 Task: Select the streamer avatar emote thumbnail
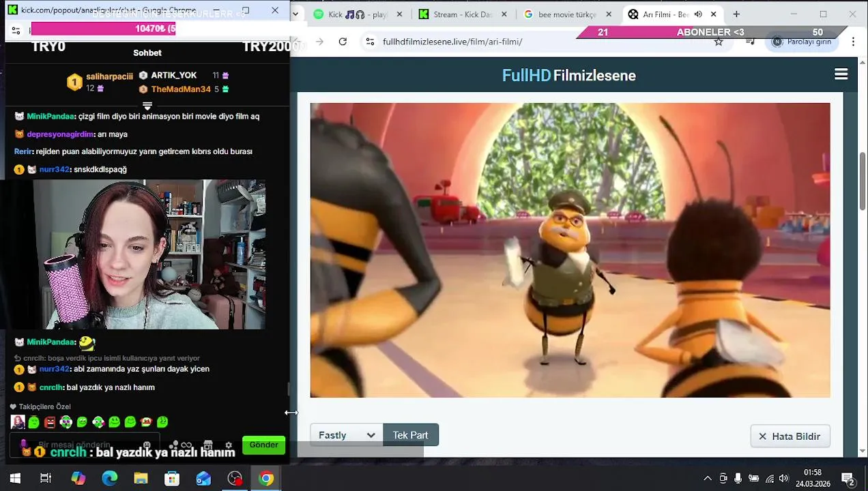18,422
